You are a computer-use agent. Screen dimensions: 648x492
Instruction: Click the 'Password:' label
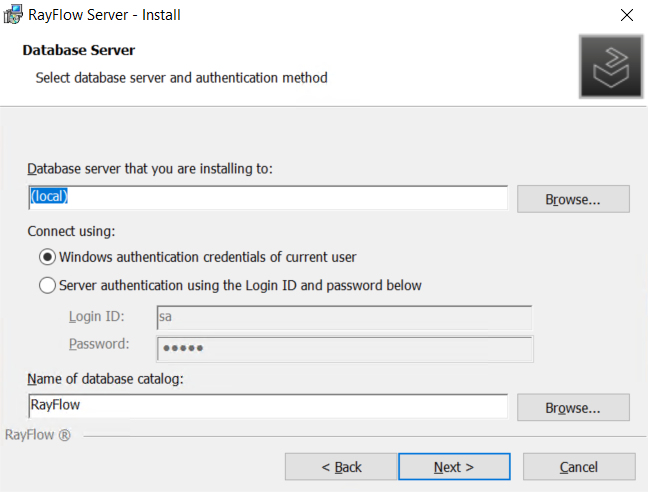(x=99, y=344)
